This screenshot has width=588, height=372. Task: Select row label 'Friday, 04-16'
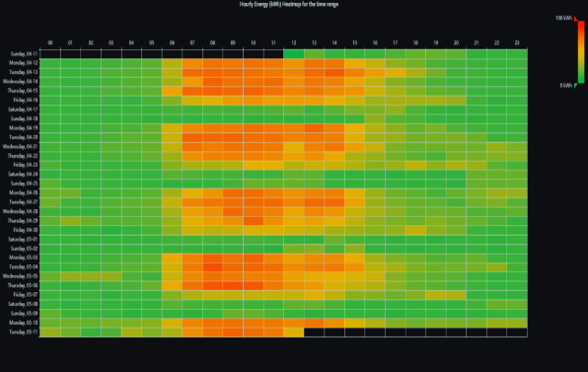coord(26,100)
